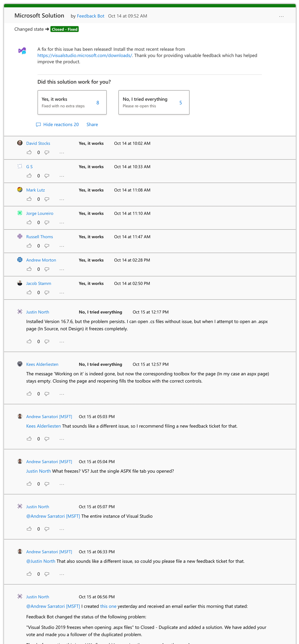This screenshot has height=644, width=299.
Task: Follow the @Andrew Sarratori mention in 05:07 PM comment
Action: tap(53, 516)
